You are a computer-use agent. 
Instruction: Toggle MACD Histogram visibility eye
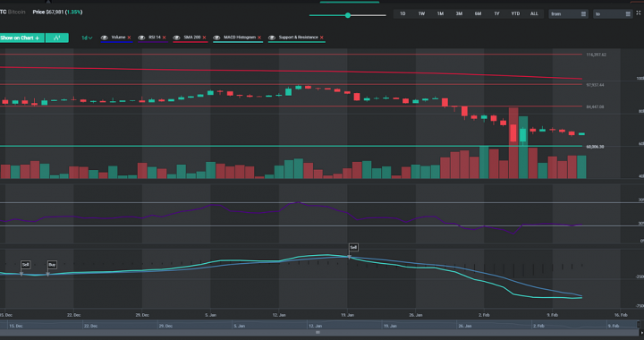(216, 38)
